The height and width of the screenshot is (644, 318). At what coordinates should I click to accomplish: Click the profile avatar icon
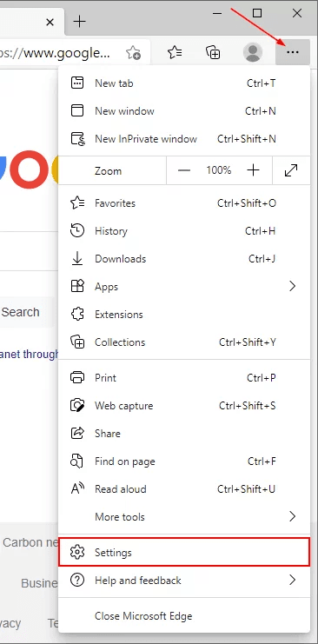coord(253,52)
